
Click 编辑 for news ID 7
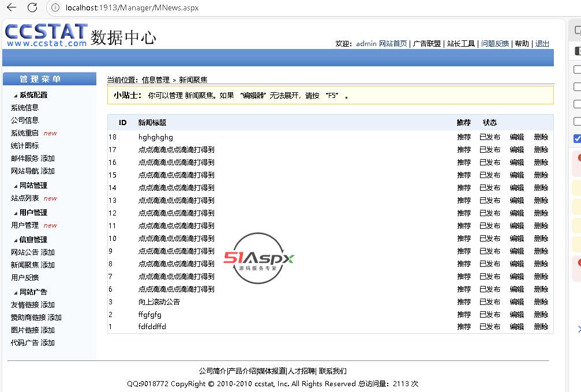517,277
